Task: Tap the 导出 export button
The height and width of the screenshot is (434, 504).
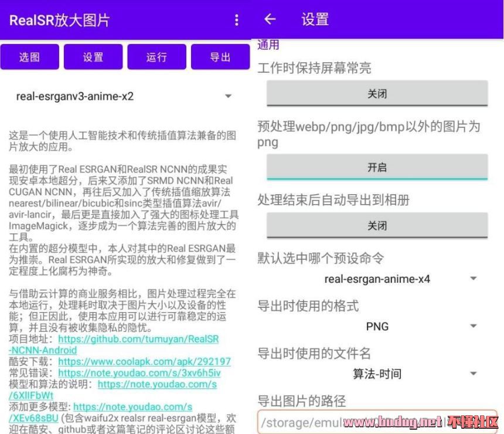Action: (x=220, y=57)
